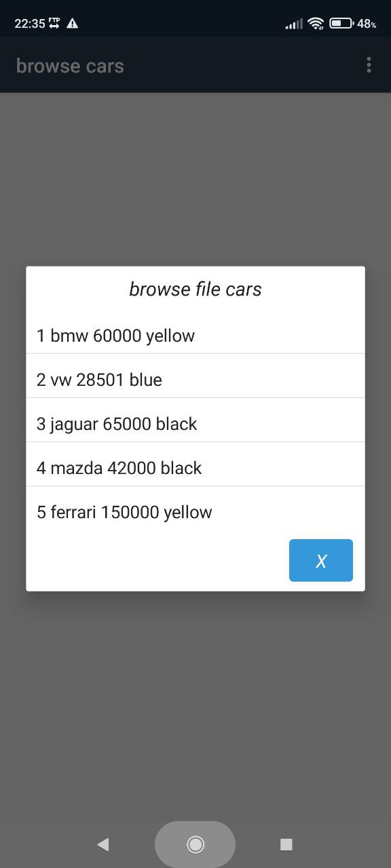
Task: Tap the Wi-Fi status bar icon
Action: tap(316, 23)
